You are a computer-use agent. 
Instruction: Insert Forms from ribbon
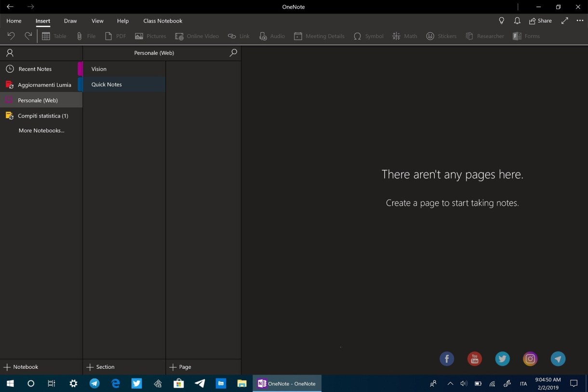tap(526, 36)
